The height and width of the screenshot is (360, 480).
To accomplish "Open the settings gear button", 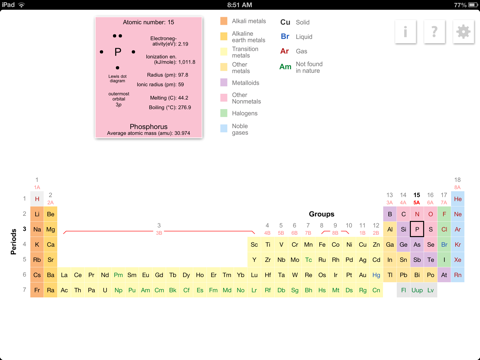I will [463, 32].
